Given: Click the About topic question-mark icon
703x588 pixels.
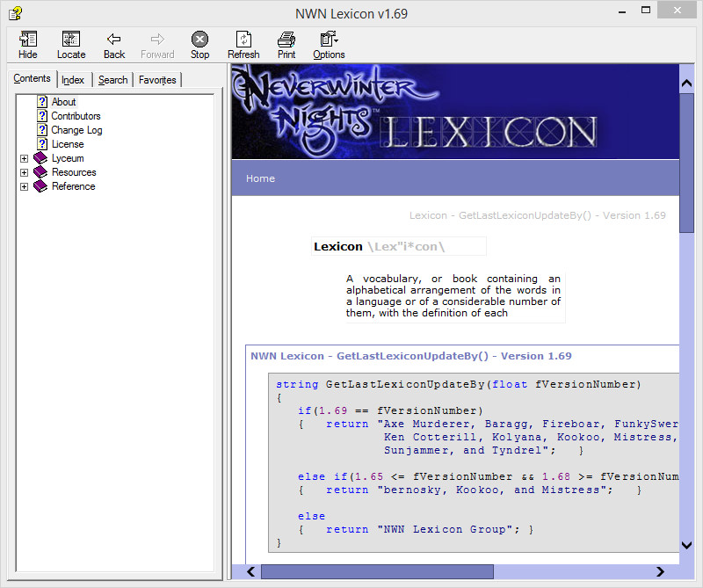Looking at the screenshot, I should pos(42,102).
